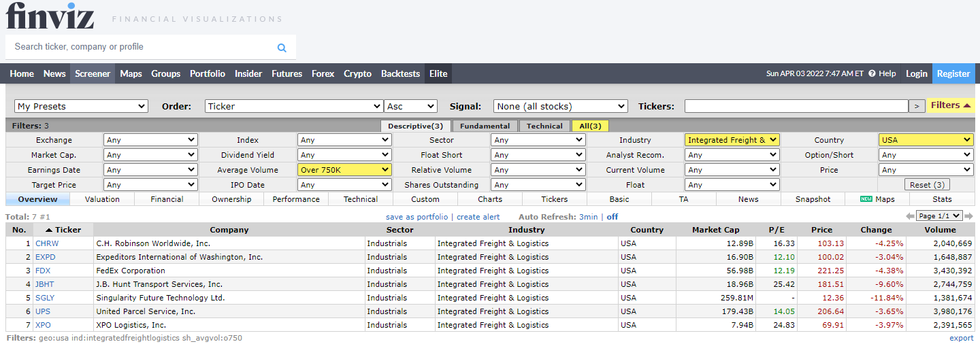Image resolution: width=980 pixels, height=344 pixels.
Task: Open the FDX ticker link
Action: (x=43, y=271)
